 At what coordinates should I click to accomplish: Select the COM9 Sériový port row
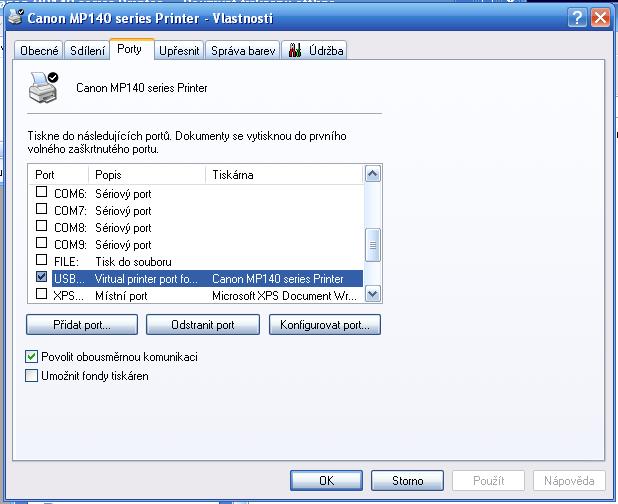tap(196, 245)
